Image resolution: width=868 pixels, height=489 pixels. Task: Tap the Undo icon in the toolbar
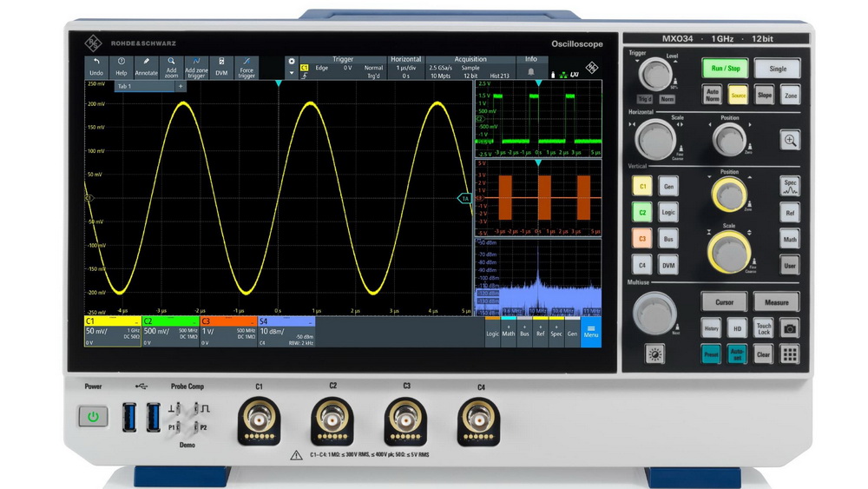(x=96, y=66)
